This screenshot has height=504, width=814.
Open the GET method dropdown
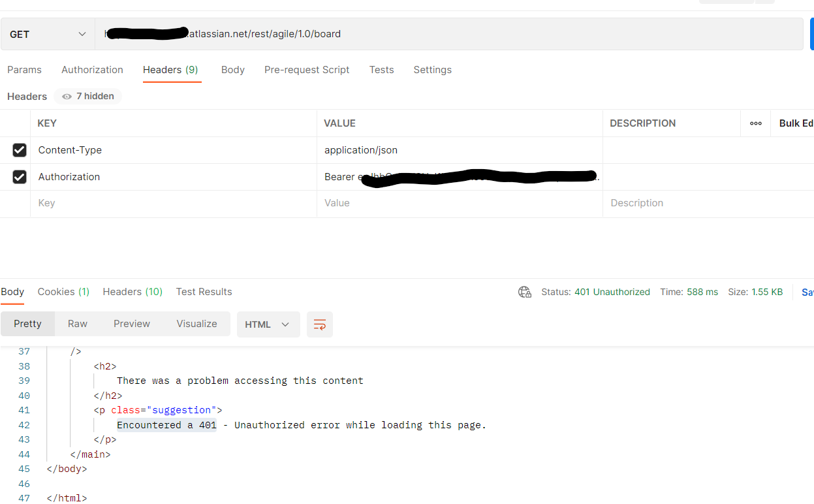48,34
